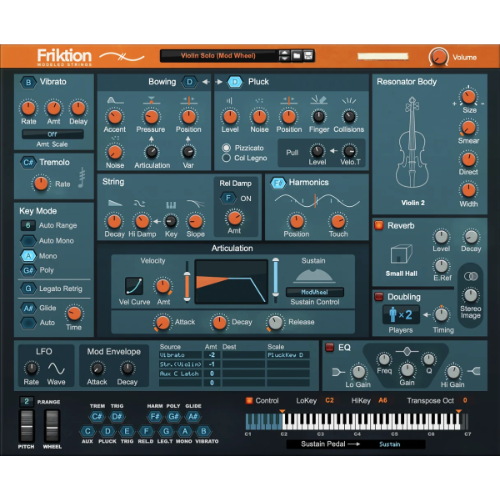The image size is (500, 500).
Task: Toggle the EQ on/off switch
Action: [329, 347]
